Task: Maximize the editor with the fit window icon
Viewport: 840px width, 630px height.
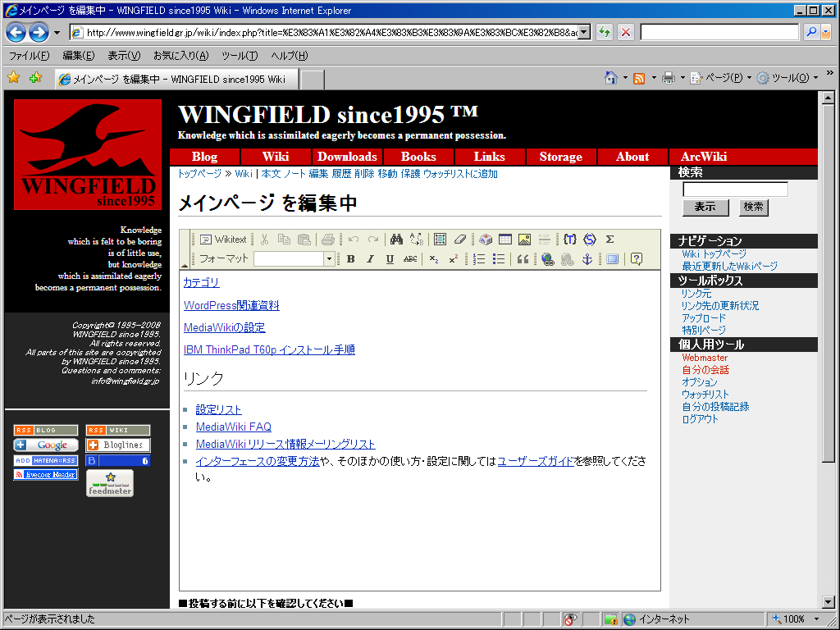Action: (x=612, y=259)
